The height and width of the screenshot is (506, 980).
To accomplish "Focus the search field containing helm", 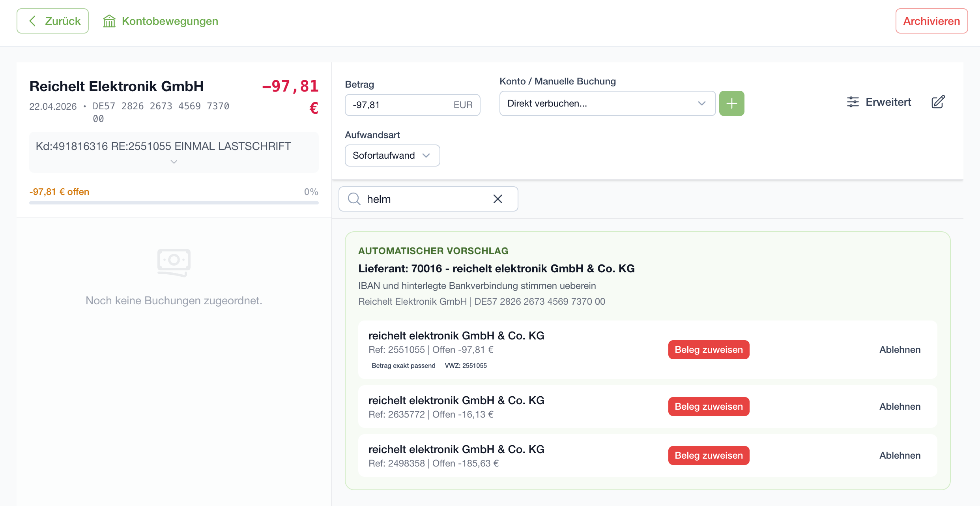I will pos(428,199).
